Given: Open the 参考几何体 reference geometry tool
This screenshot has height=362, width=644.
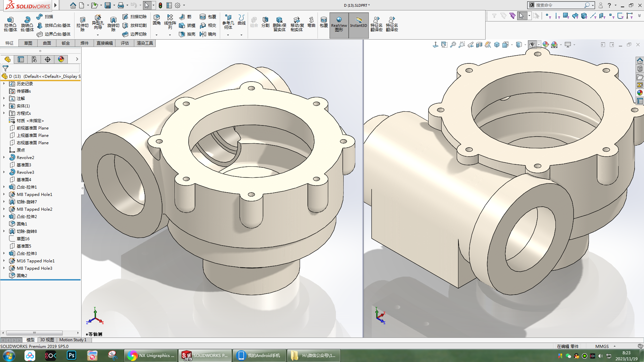Looking at the screenshot, I should 228,22.
